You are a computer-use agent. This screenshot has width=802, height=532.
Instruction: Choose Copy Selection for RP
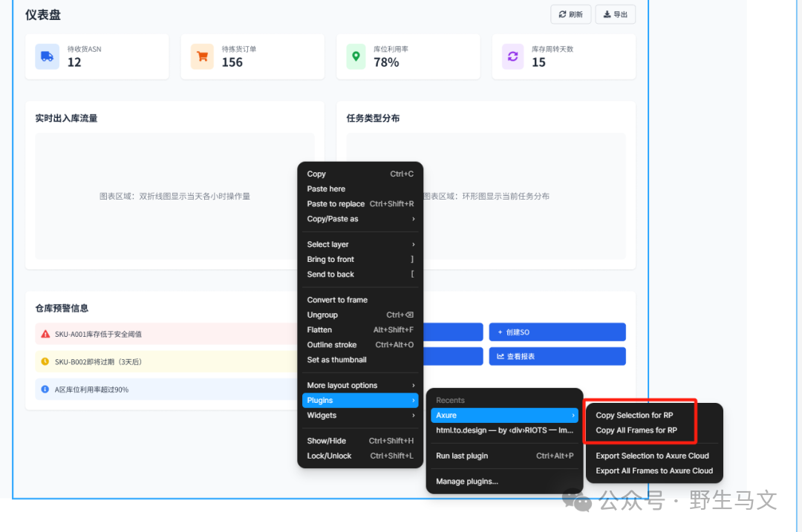(x=634, y=416)
